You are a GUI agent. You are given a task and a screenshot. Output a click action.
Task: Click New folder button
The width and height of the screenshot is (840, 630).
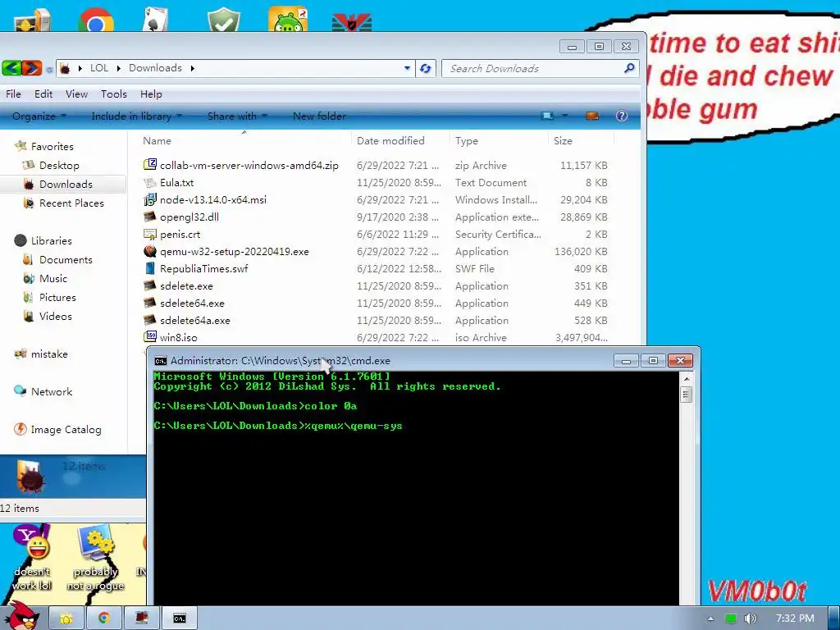tap(319, 116)
